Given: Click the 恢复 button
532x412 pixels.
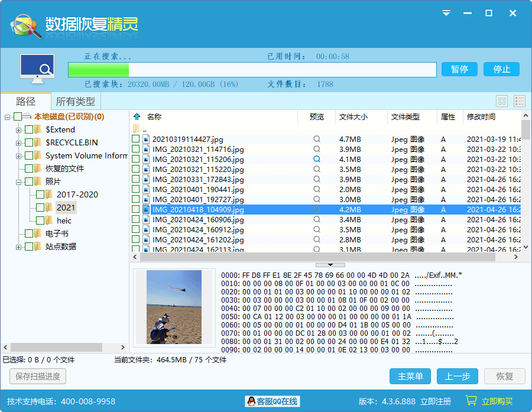Looking at the screenshot, I should coord(505,377).
